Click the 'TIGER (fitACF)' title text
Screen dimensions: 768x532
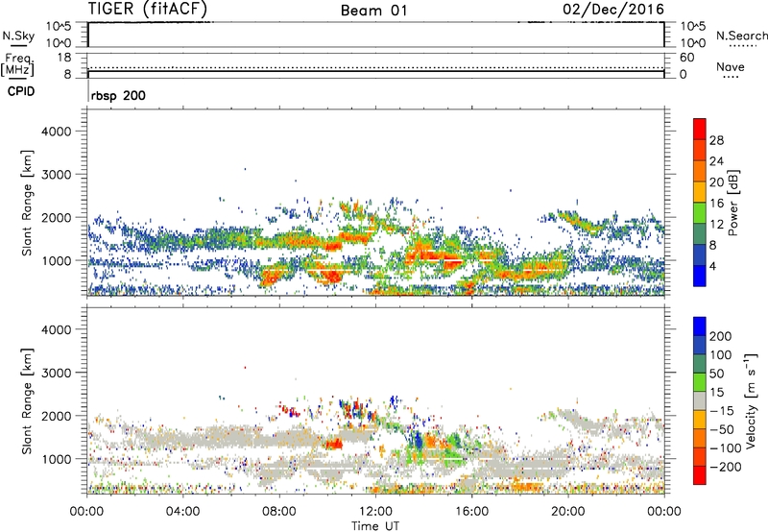click(148, 9)
